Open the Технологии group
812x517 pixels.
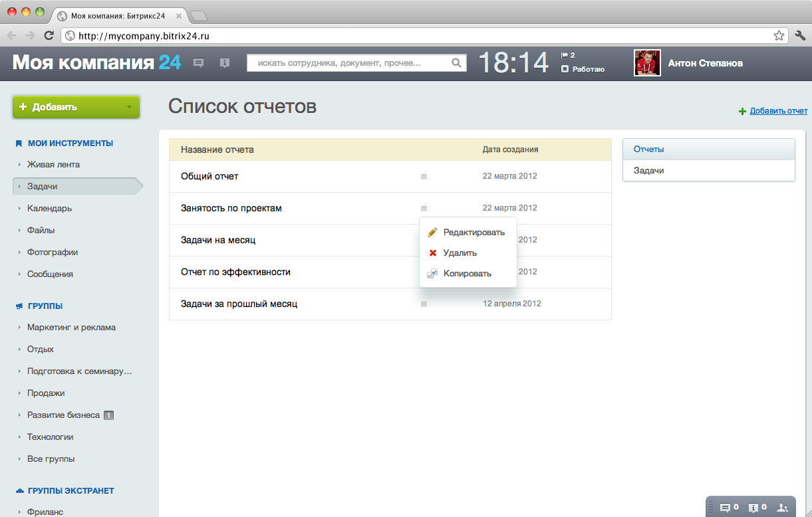(x=50, y=437)
